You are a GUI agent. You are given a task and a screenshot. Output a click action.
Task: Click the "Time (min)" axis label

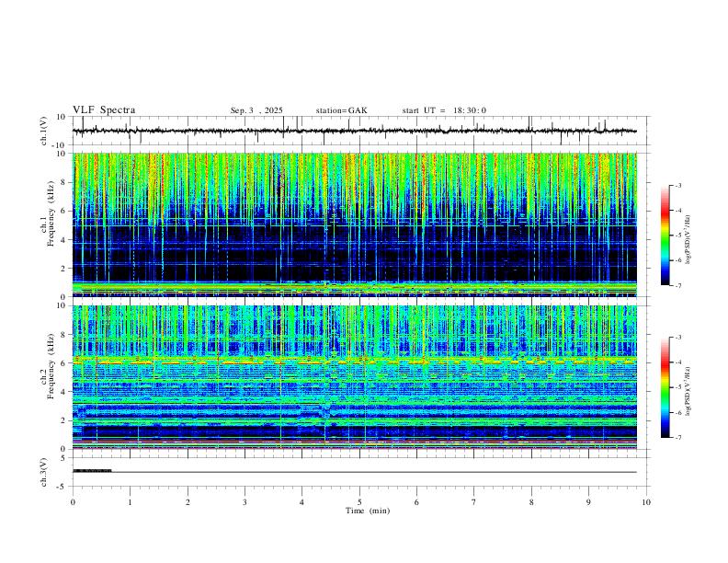tap(368, 511)
